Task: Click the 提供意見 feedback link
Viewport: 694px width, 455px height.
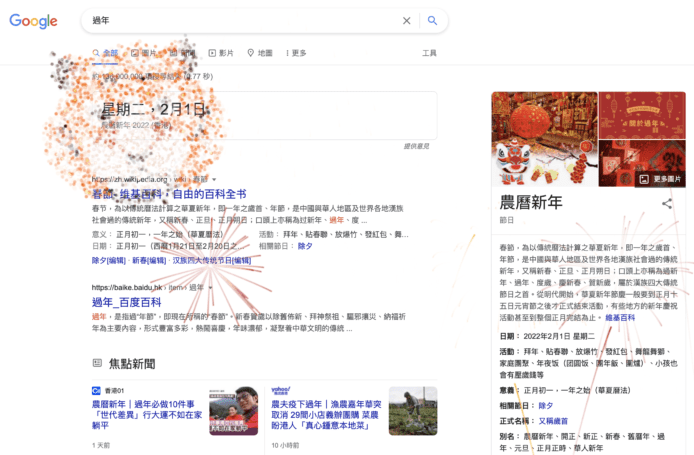Action: tap(416, 146)
